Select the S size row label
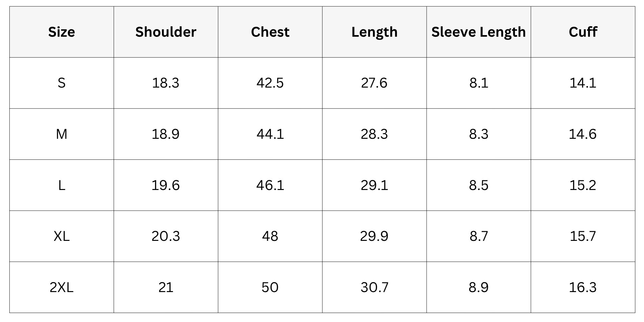Viewport: 644px width, 322px height. (62, 83)
